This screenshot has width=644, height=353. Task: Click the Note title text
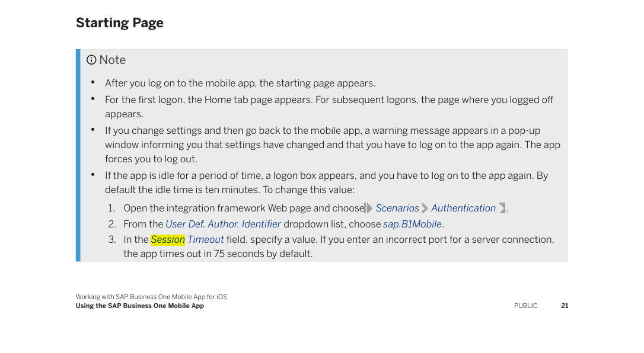(113, 60)
